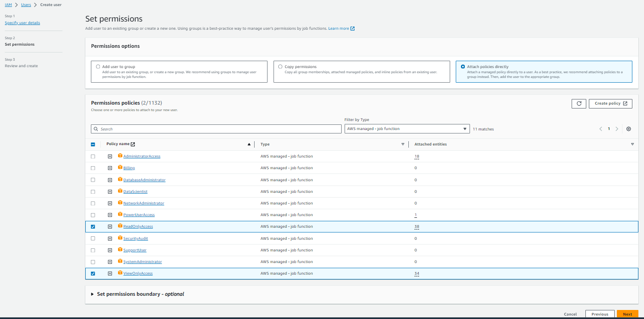Click the refresh policies icon button
The image size is (644, 319).
(x=579, y=103)
